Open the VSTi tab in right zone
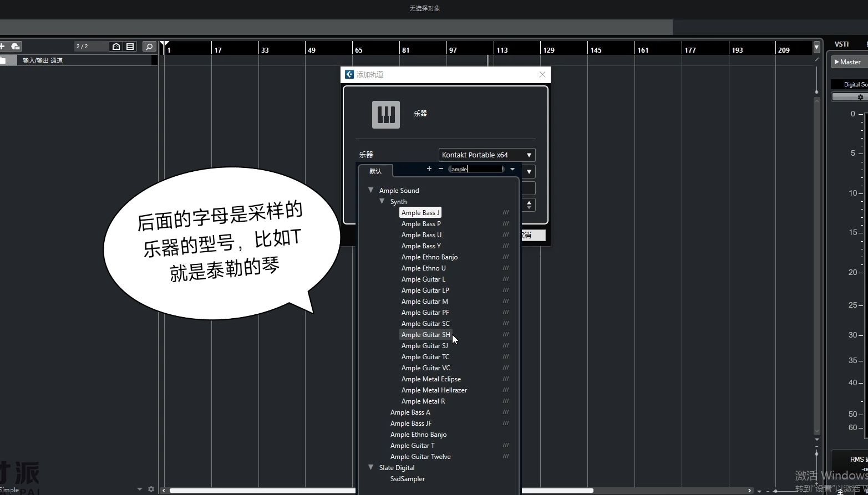Image resolution: width=868 pixels, height=495 pixels. coord(841,44)
